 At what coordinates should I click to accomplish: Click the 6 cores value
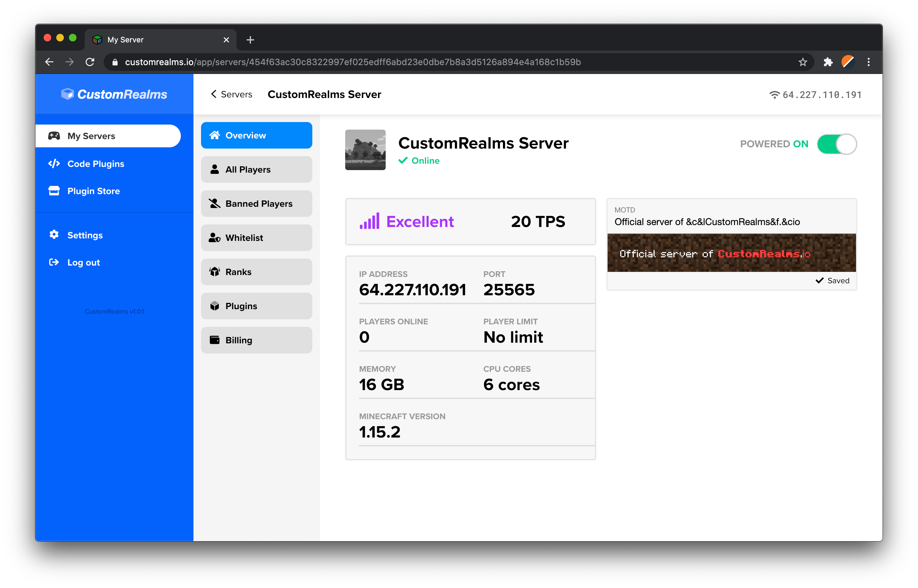coord(511,384)
